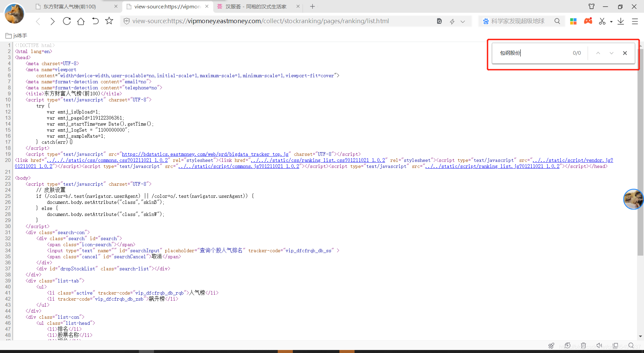Image resolution: width=644 pixels, height=353 pixels.
Task: Click the emtj_pageId=119122306361 line
Action: (86, 118)
